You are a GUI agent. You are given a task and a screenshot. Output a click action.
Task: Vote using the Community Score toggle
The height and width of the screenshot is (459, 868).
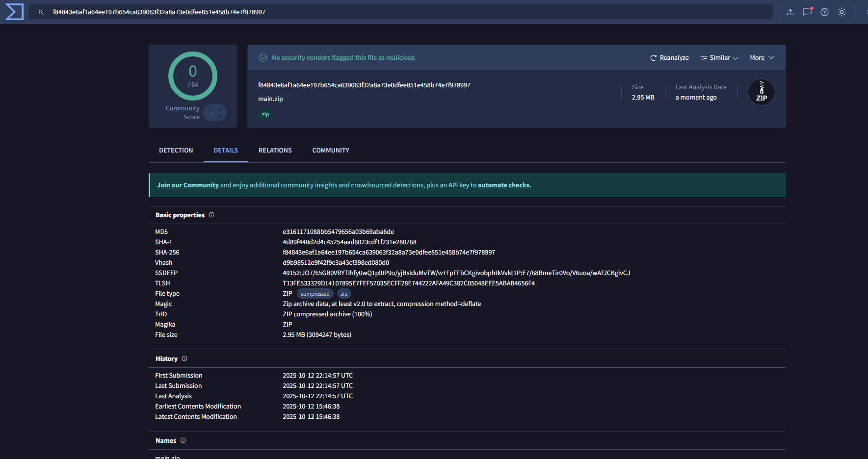coord(215,113)
